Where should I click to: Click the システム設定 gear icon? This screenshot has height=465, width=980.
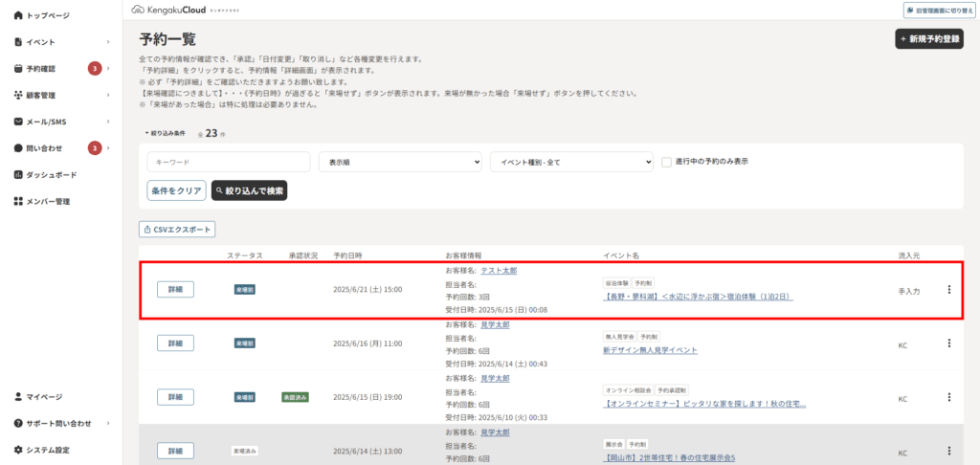click(x=18, y=450)
